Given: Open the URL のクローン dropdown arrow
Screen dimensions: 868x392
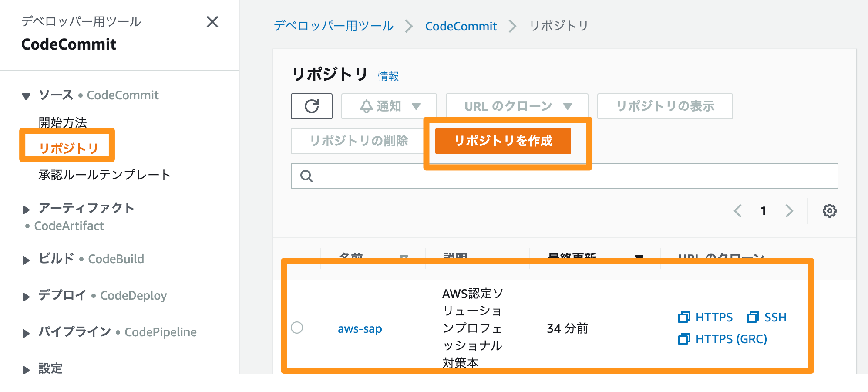Looking at the screenshot, I should click(x=567, y=106).
